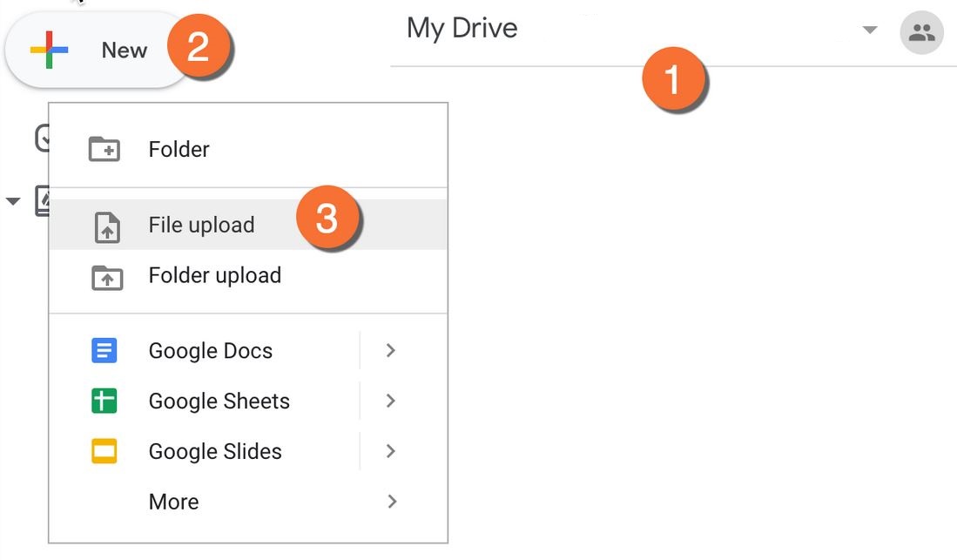Expand the More submenu arrow

392,502
